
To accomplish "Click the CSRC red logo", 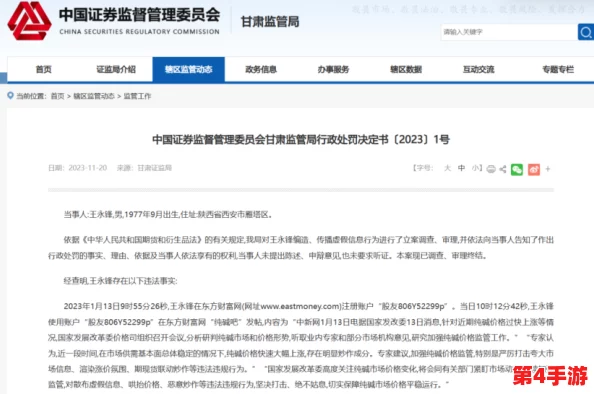I will coord(30,20).
